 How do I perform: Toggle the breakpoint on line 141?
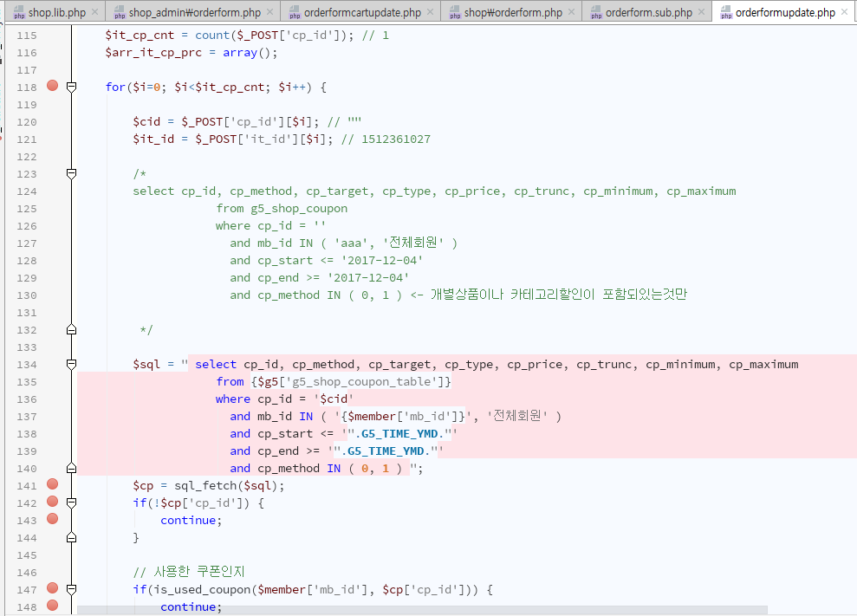point(53,485)
